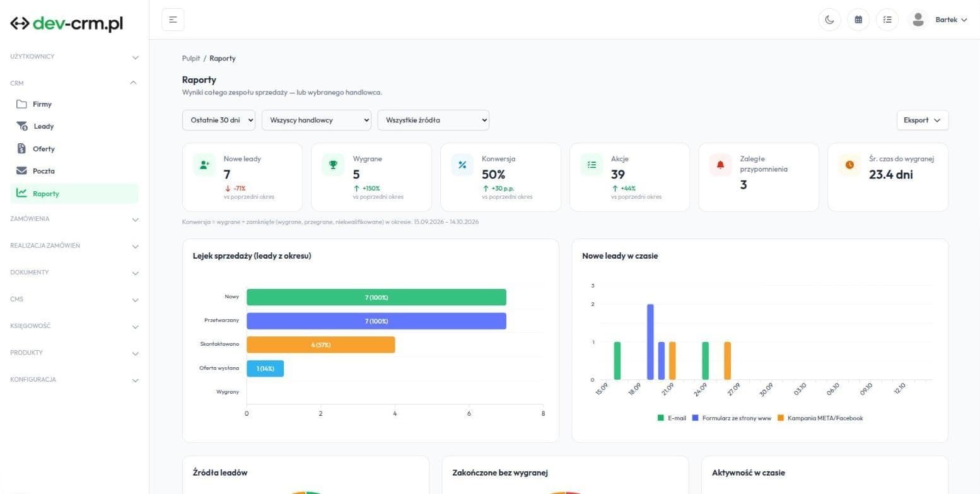Click the Akcje checklist icon
Viewport: 980px width, 494px height.
(x=592, y=165)
